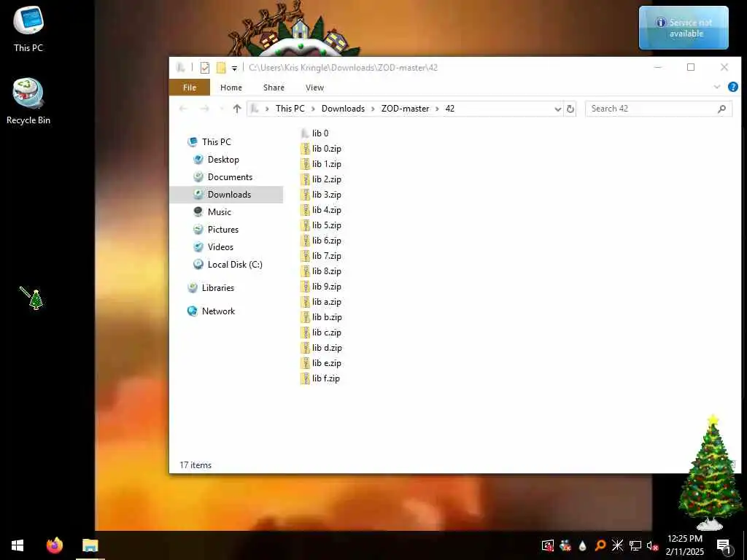Click the Forward navigation arrow
Viewport: 747px width, 560px height.
click(x=204, y=109)
